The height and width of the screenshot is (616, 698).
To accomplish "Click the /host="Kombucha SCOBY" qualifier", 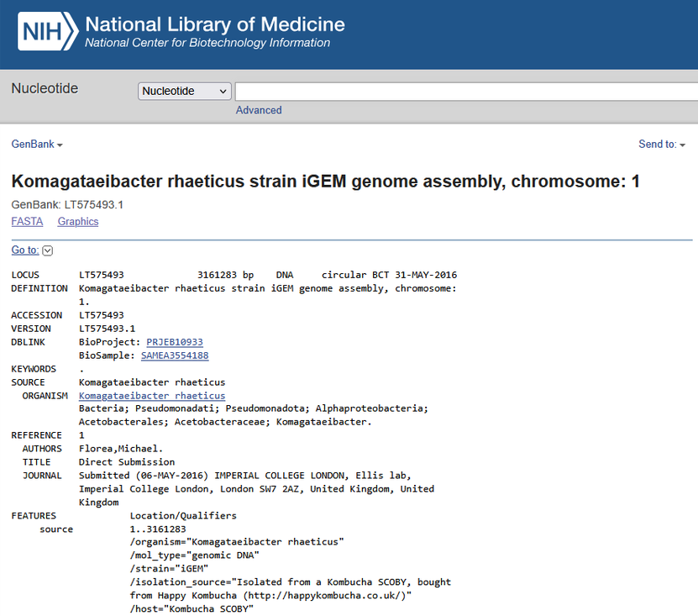I will click(192, 609).
